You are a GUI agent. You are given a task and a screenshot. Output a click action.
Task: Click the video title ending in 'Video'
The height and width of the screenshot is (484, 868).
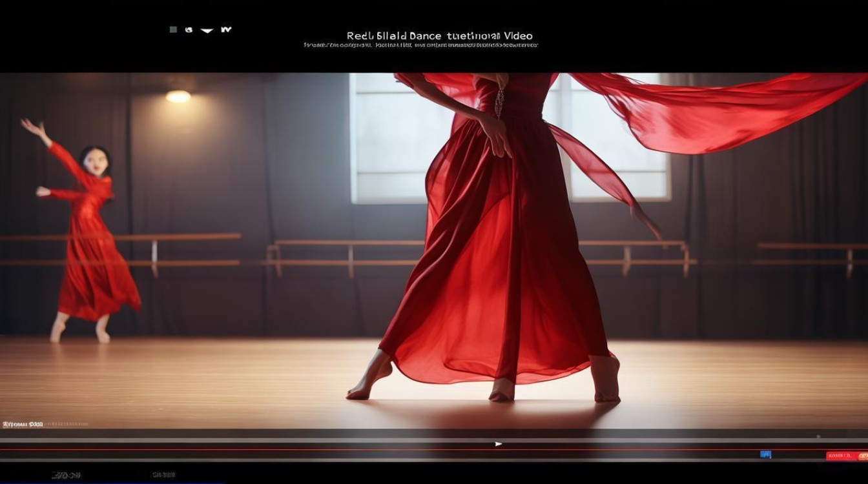[x=440, y=36]
